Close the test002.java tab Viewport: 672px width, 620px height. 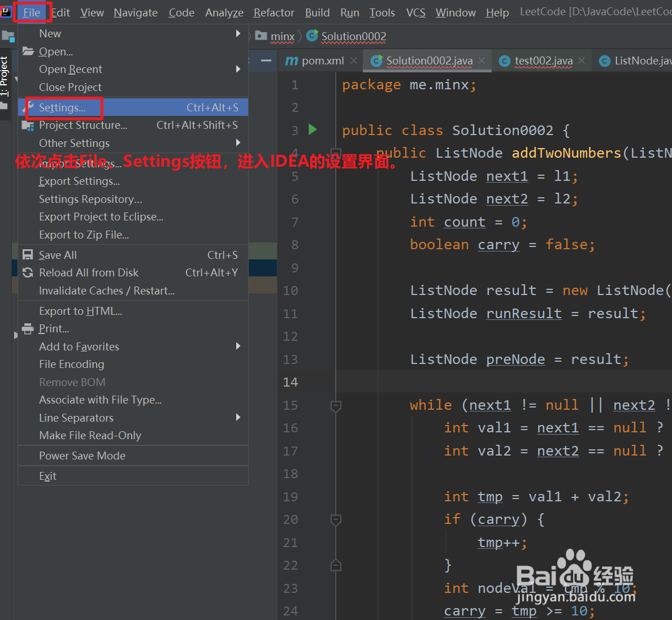[x=582, y=61]
